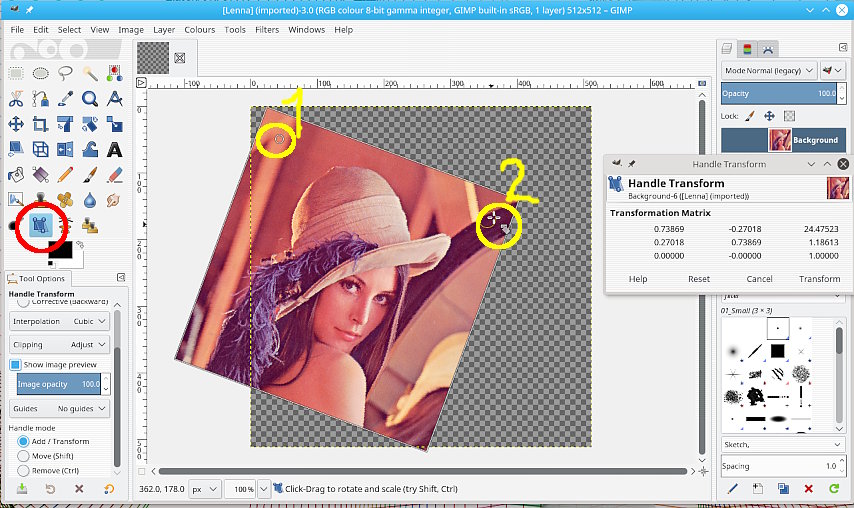
Task: Expand the Guides dropdown
Action: (x=59, y=409)
